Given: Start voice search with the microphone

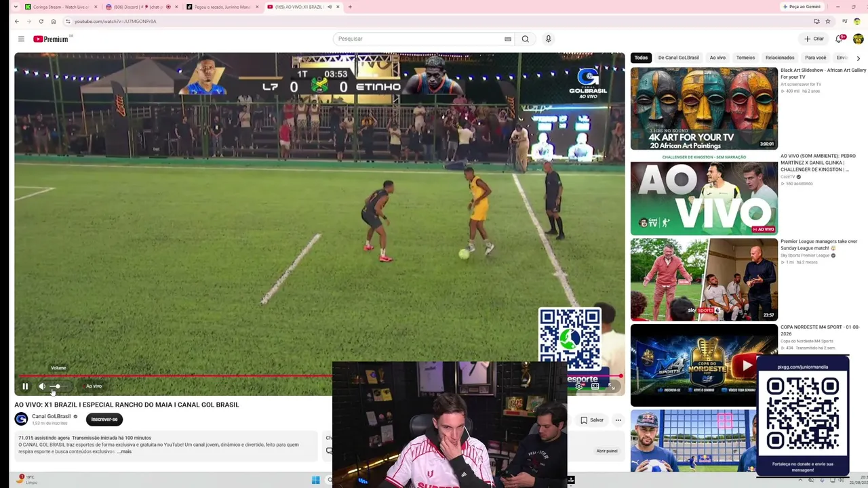Looking at the screenshot, I should [x=549, y=39].
